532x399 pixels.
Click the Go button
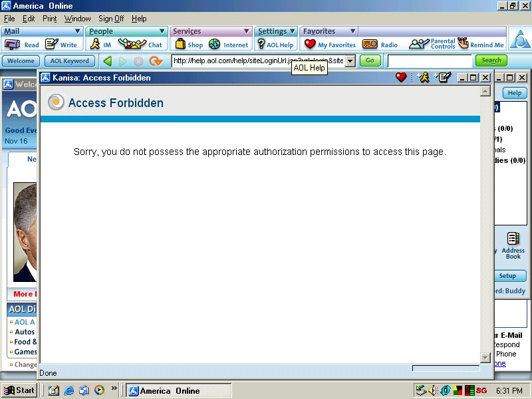pos(370,61)
